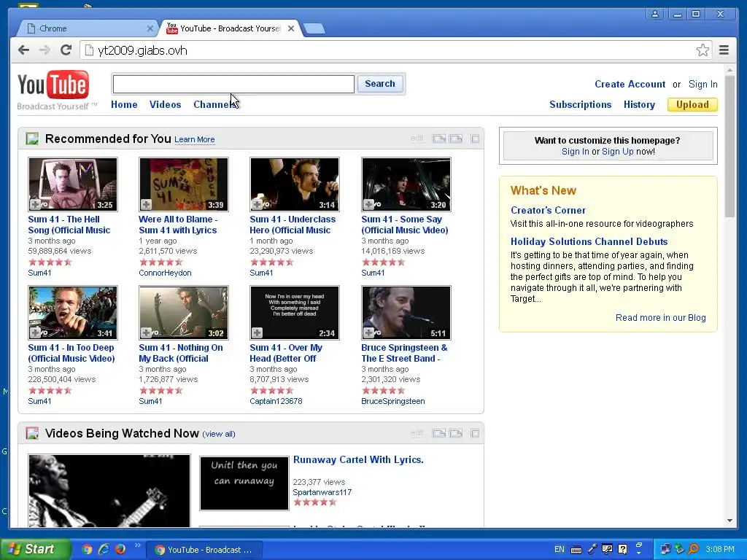Image resolution: width=747 pixels, height=560 pixels.
Task: Open the Chrome hamburger menu
Action: pos(724,50)
